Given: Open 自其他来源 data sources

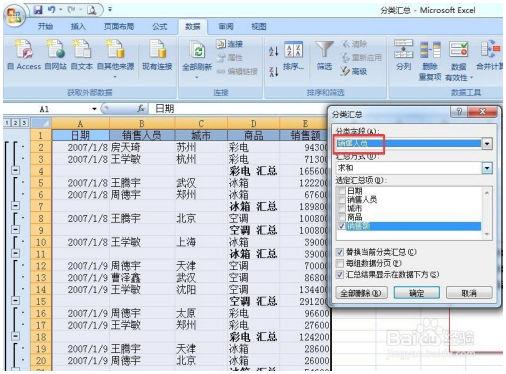Looking at the screenshot, I should point(115,58).
